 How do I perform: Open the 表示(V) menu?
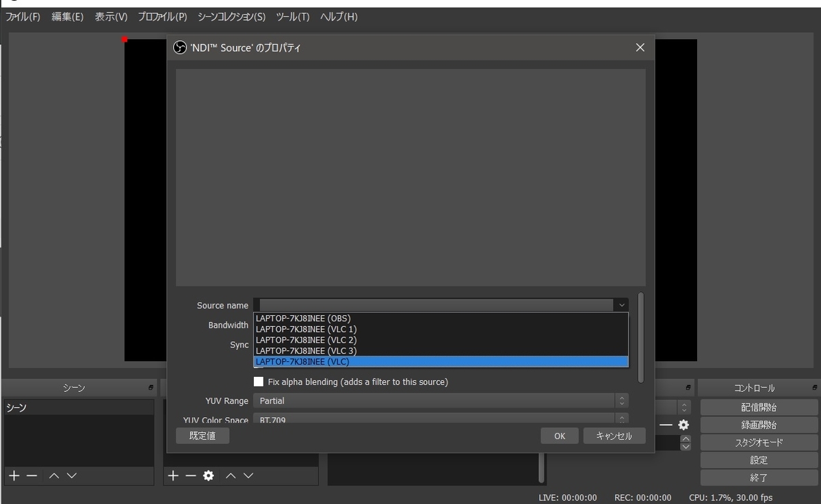click(x=111, y=16)
